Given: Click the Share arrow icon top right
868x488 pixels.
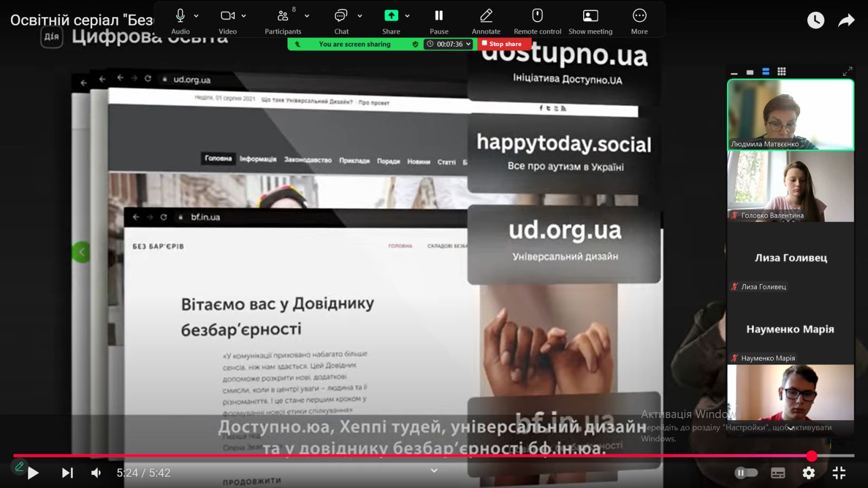Looking at the screenshot, I should coord(846,20).
